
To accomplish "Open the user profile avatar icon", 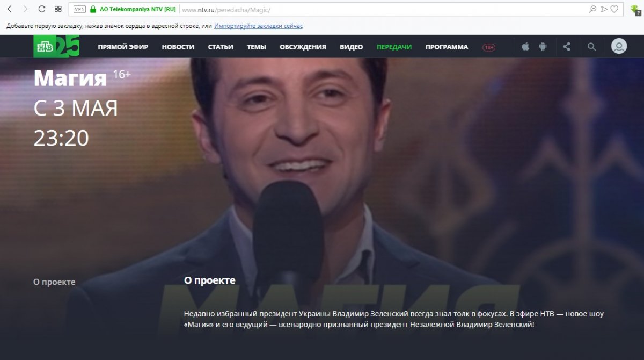I will (x=619, y=47).
